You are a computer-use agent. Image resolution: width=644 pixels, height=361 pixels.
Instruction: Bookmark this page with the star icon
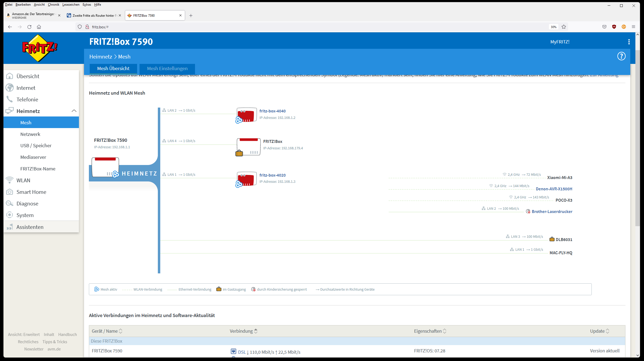pos(564,27)
